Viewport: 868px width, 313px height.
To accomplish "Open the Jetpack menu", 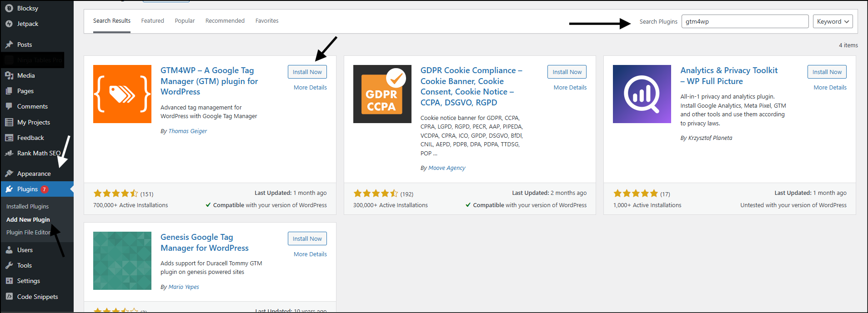I will pyautogui.click(x=37, y=24).
